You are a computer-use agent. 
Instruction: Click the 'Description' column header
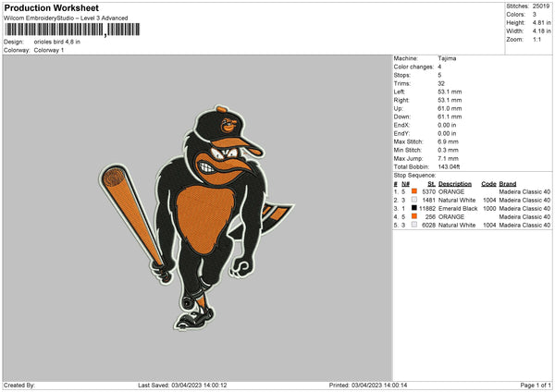455,184
